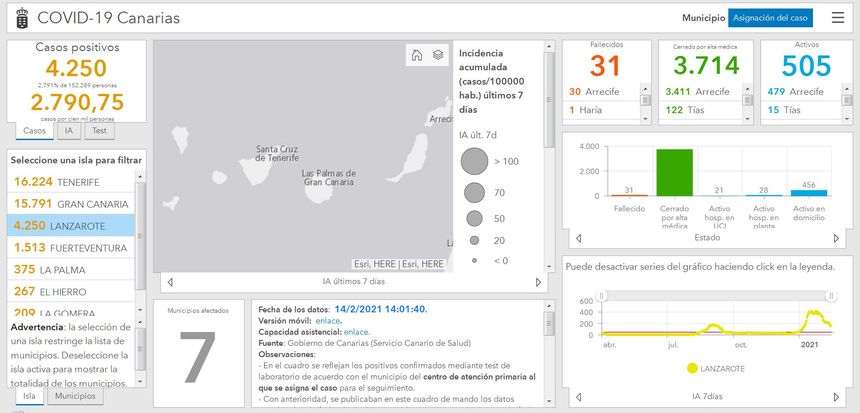Screen dimensions: 860x413
Task: Go to next map with right arrow
Action: click(536, 282)
